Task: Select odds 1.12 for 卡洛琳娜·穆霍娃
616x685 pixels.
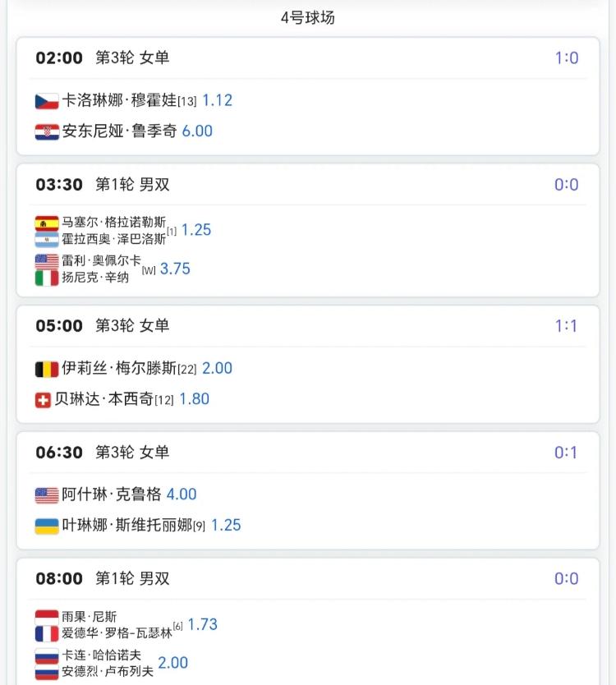Action: point(217,100)
